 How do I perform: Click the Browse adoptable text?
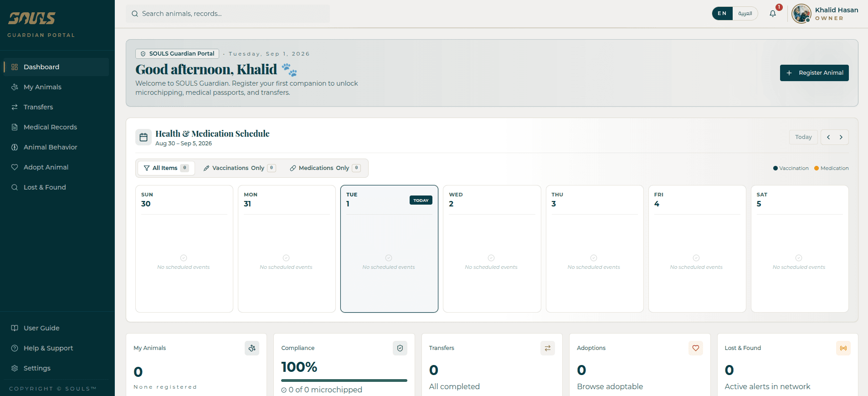pos(610,386)
